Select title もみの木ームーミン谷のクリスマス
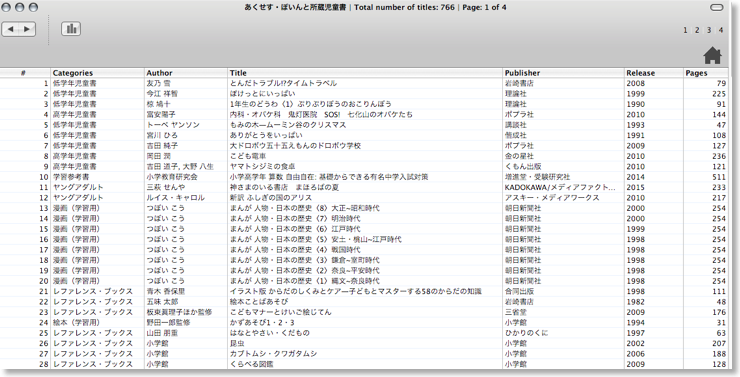The image size is (740, 377). pos(288,125)
